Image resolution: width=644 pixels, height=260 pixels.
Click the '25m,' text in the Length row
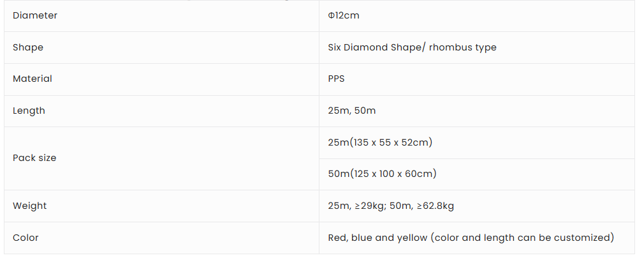pyautogui.click(x=338, y=111)
